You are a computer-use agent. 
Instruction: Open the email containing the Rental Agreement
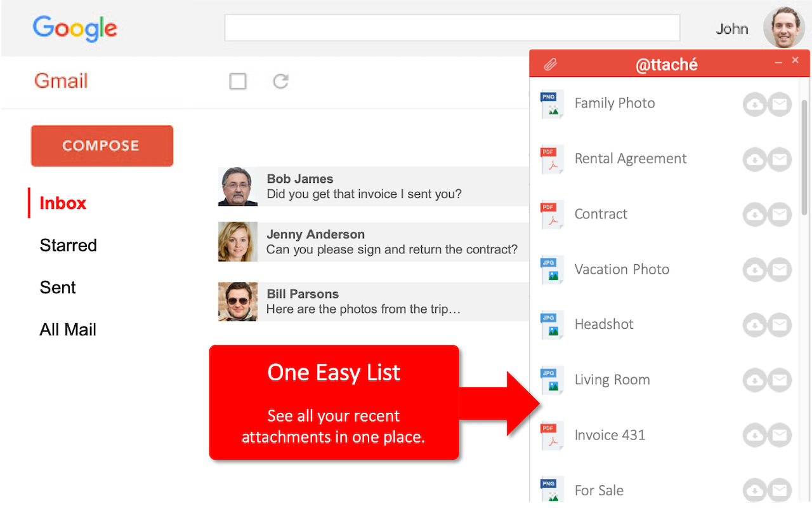[780, 159]
